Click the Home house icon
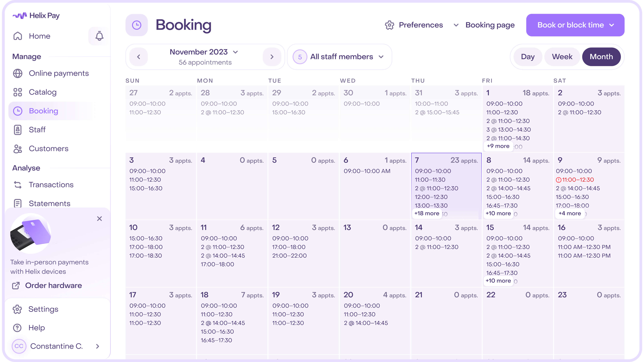 [18, 36]
